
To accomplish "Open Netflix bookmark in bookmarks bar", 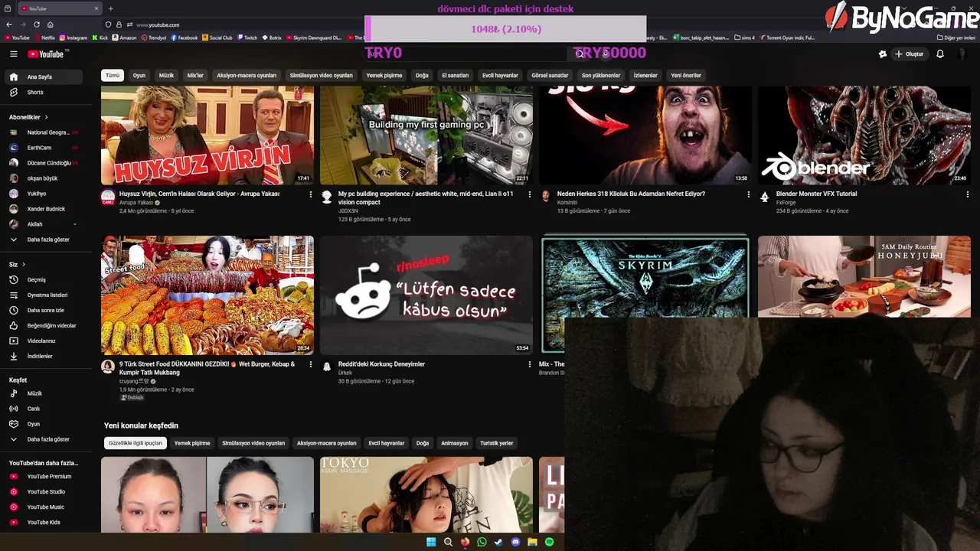I will (x=44, y=37).
